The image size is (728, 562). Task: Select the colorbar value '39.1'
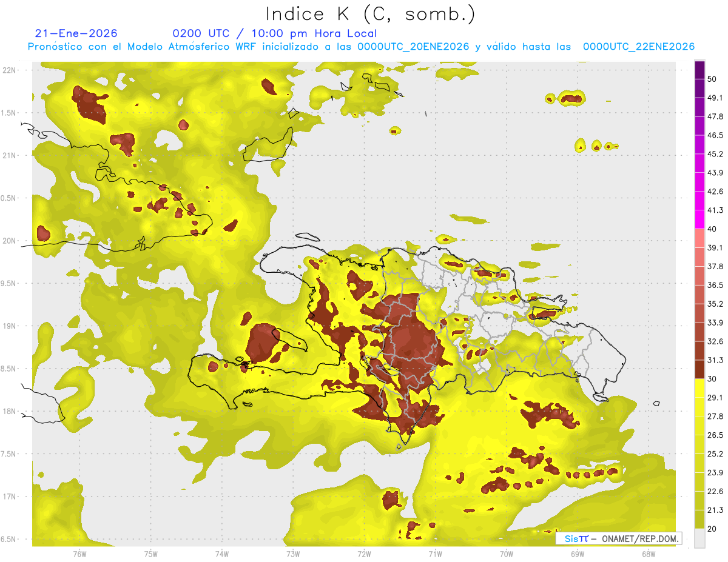(x=715, y=248)
